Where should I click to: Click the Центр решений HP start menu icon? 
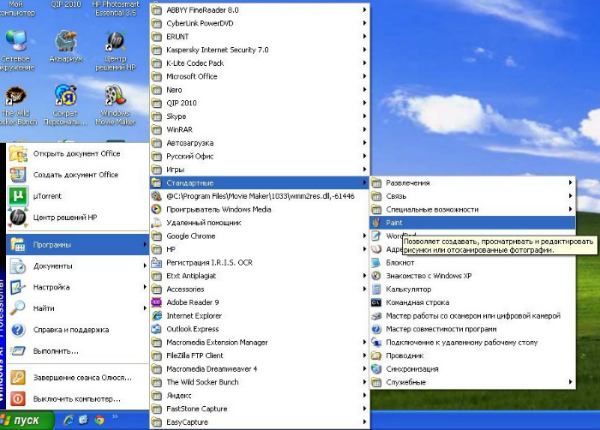click(x=18, y=217)
